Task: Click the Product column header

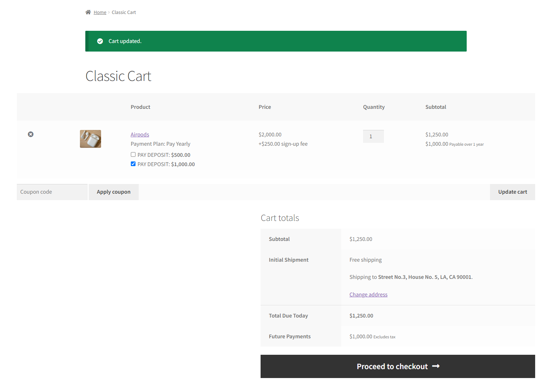Action: [141, 107]
